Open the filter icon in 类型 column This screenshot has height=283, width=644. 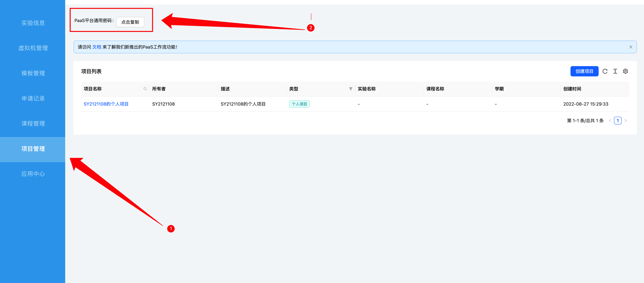[350, 89]
